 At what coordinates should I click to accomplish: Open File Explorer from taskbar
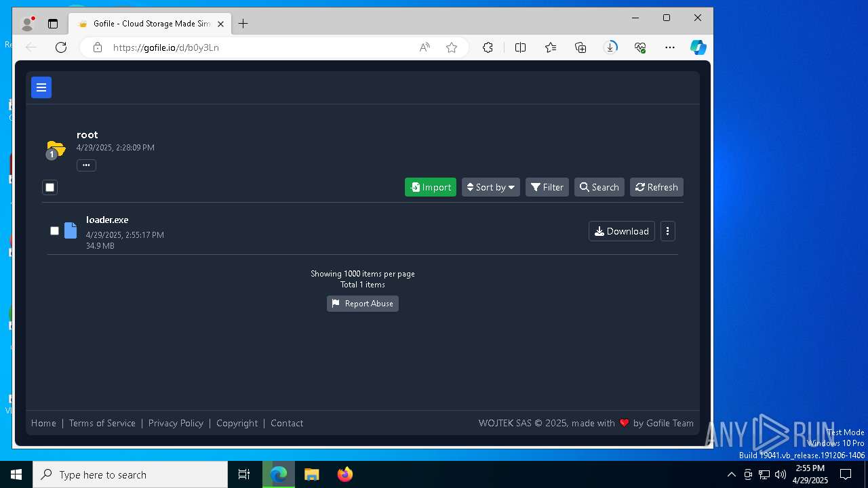point(311,474)
